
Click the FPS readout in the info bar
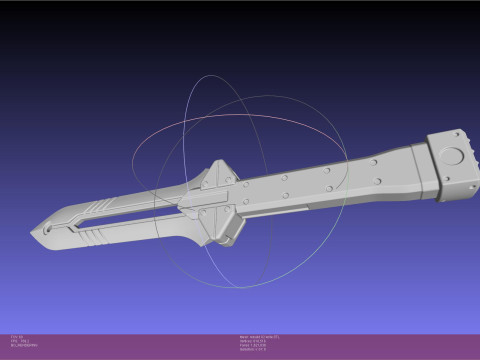tap(20, 341)
